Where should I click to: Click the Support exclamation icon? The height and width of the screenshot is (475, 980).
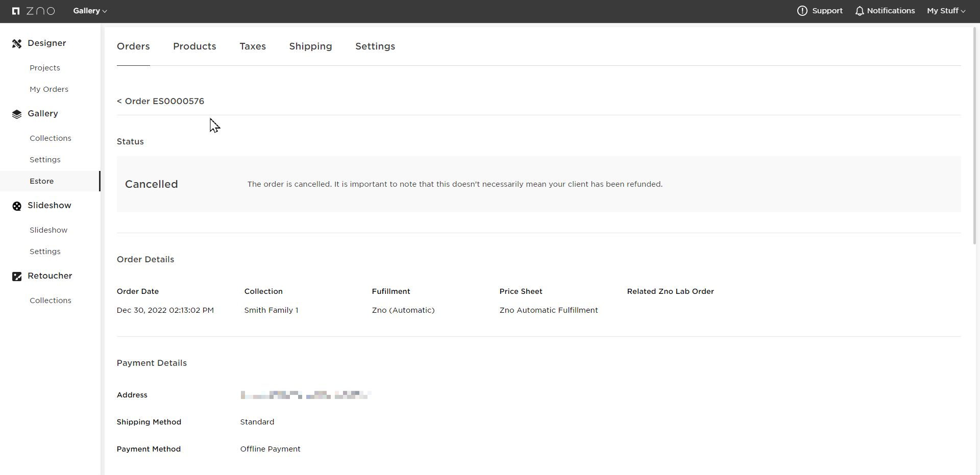pos(802,11)
